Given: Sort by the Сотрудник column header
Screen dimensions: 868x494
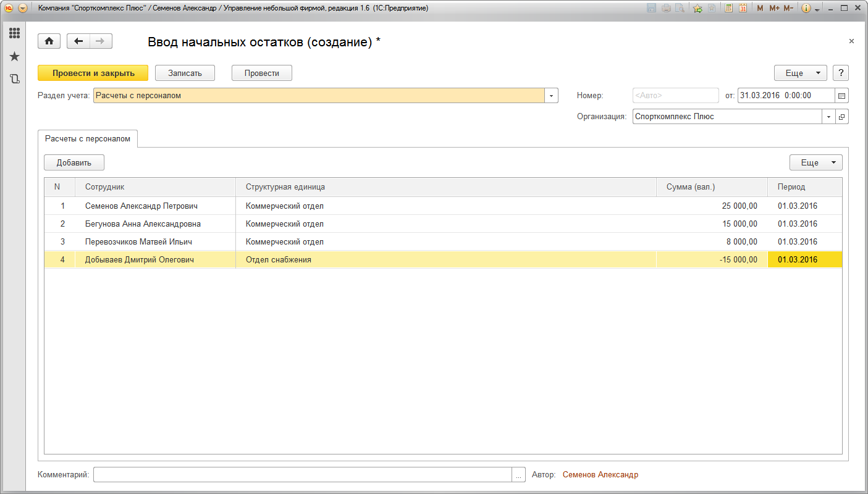Looking at the screenshot, I should point(156,187).
